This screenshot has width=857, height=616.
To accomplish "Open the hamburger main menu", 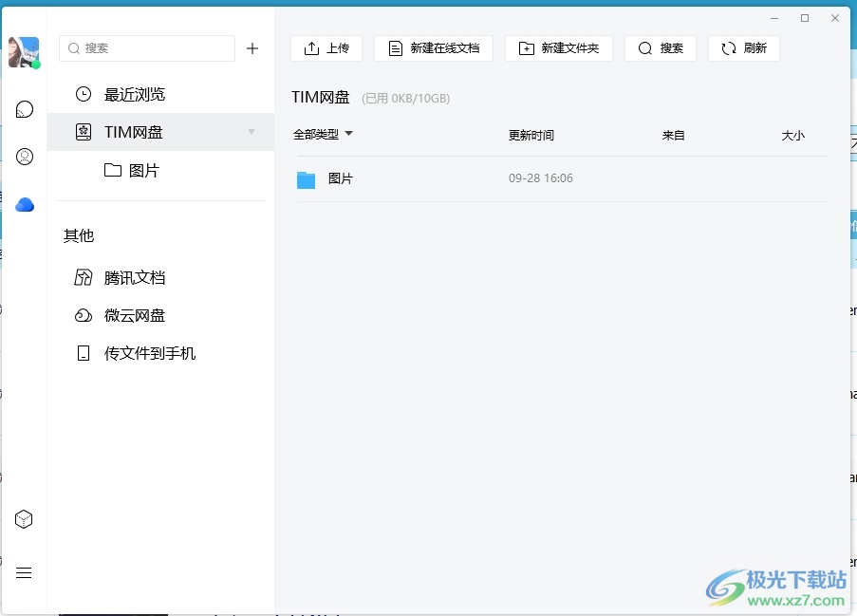I will point(25,572).
